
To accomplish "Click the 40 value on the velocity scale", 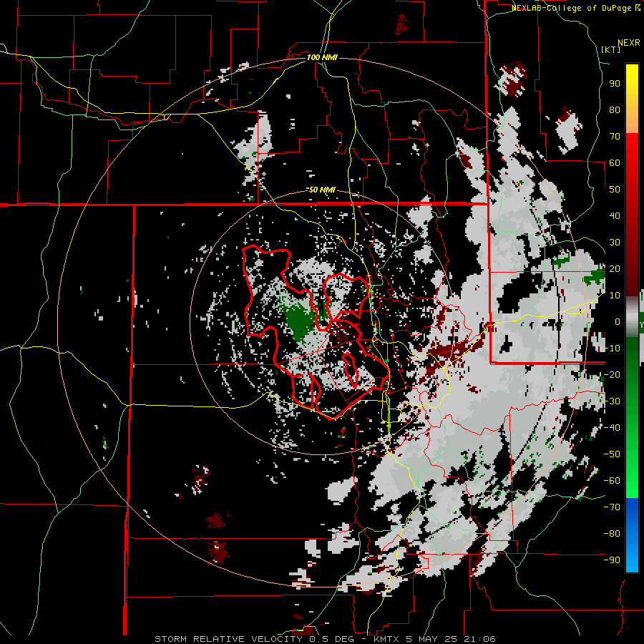I will (615, 216).
